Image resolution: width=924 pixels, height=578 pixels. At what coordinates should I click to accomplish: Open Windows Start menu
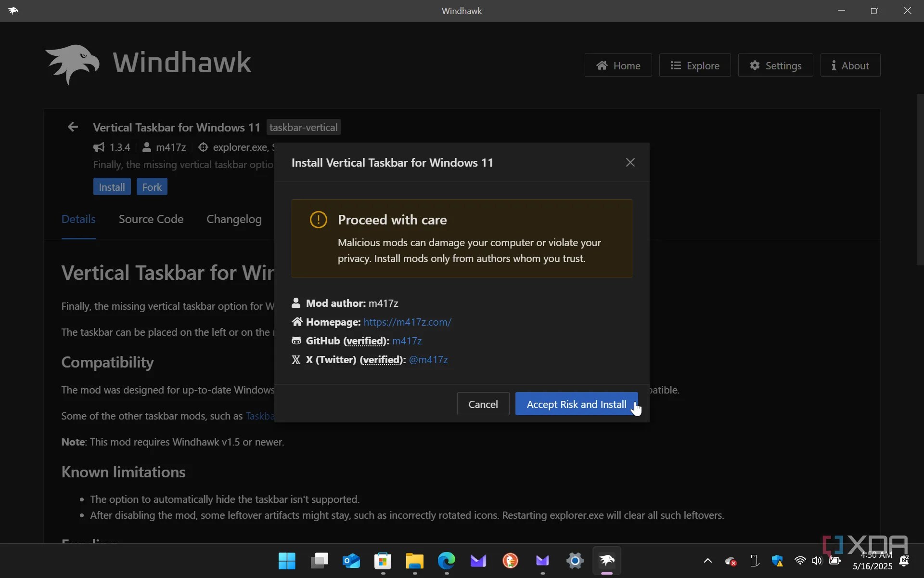[x=287, y=561]
